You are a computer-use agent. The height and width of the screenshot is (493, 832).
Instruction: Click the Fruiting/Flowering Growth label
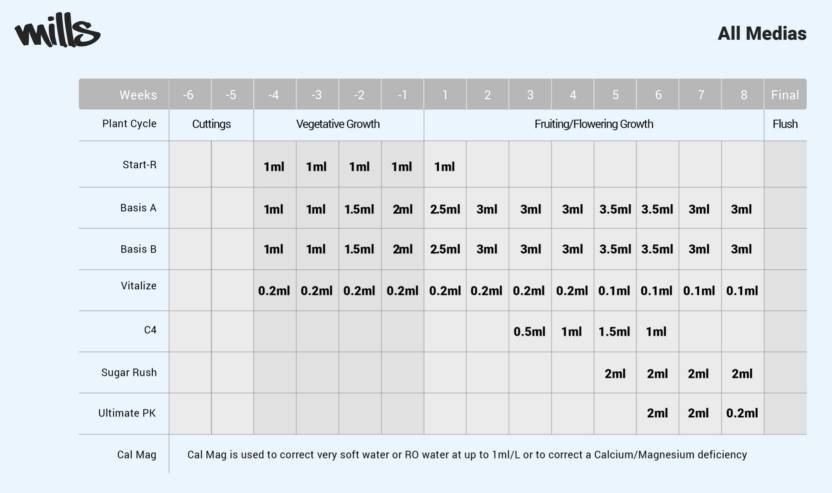pyautogui.click(x=594, y=124)
